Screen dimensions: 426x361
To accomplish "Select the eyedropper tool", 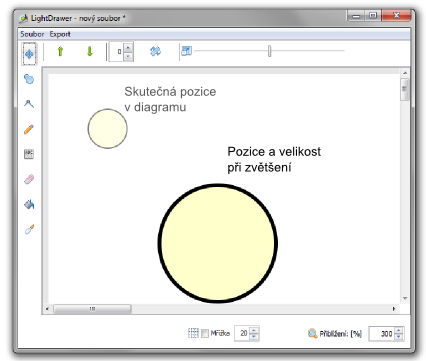I will [x=29, y=229].
